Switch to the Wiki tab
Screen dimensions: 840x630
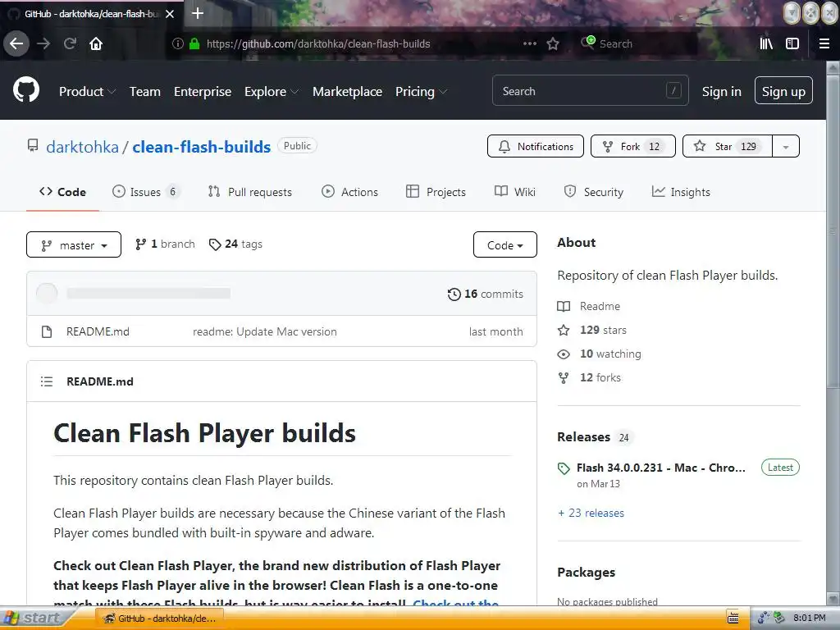[515, 192]
